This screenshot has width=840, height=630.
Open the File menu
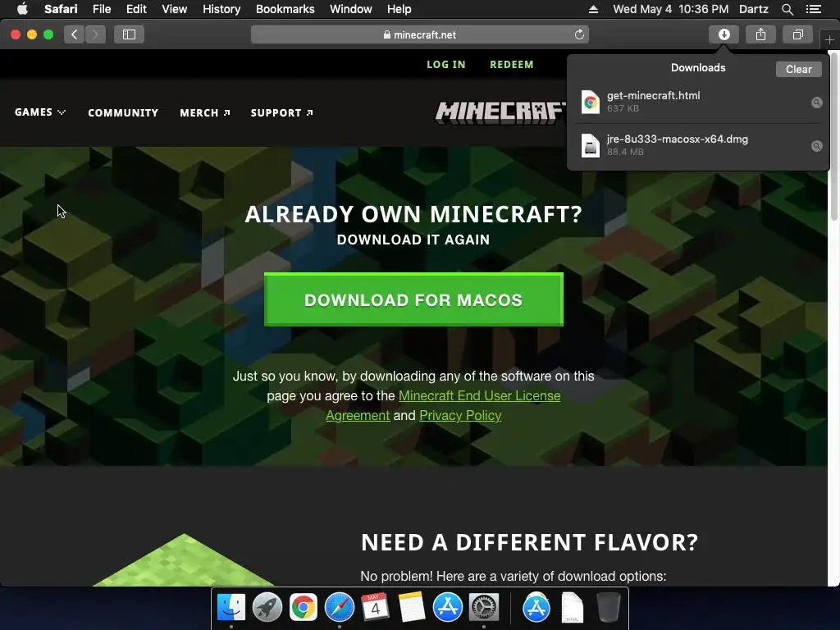click(x=101, y=9)
